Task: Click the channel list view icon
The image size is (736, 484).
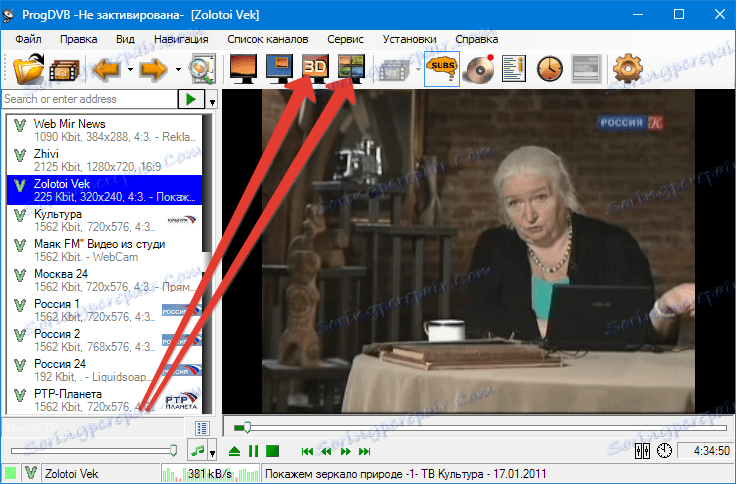Action: (202, 428)
